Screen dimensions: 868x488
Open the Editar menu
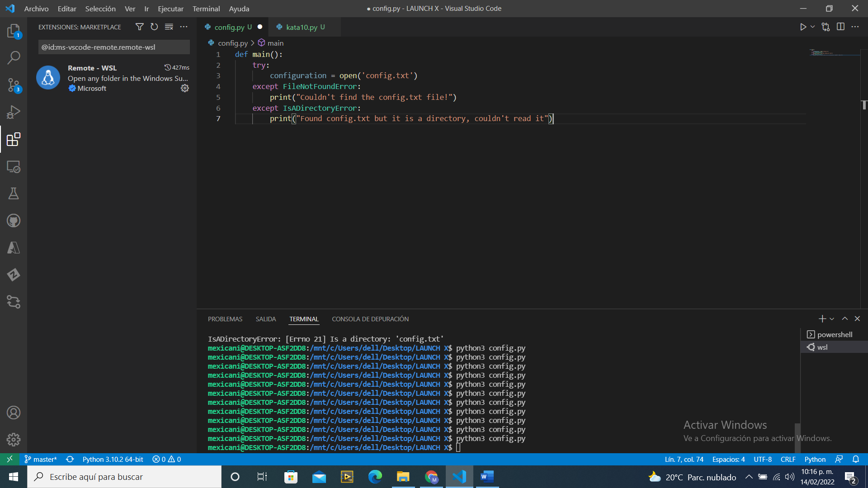[x=67, y=9]
